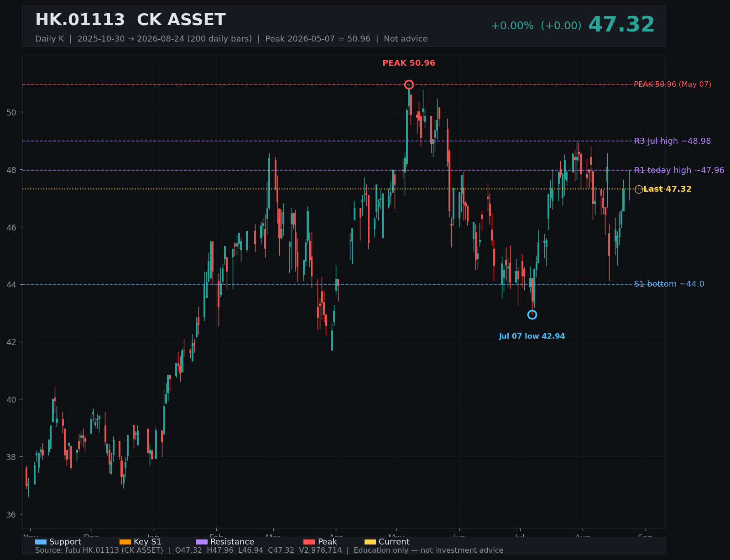The height and width of the screenshot is (560, 730).
Task: Click the 'Peak' legend label
Action: coord(328,542)
